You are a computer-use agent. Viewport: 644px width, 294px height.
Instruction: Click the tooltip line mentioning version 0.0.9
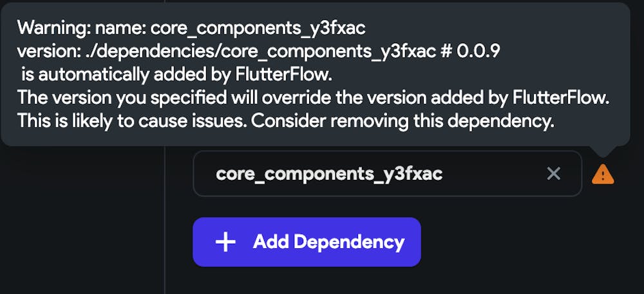(x=259, y=52)
